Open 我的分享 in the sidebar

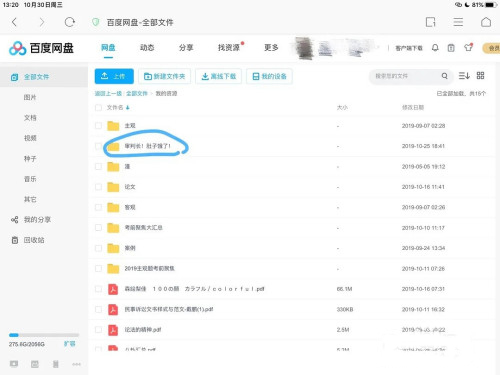pyautogui.click(x=37, y=220)
